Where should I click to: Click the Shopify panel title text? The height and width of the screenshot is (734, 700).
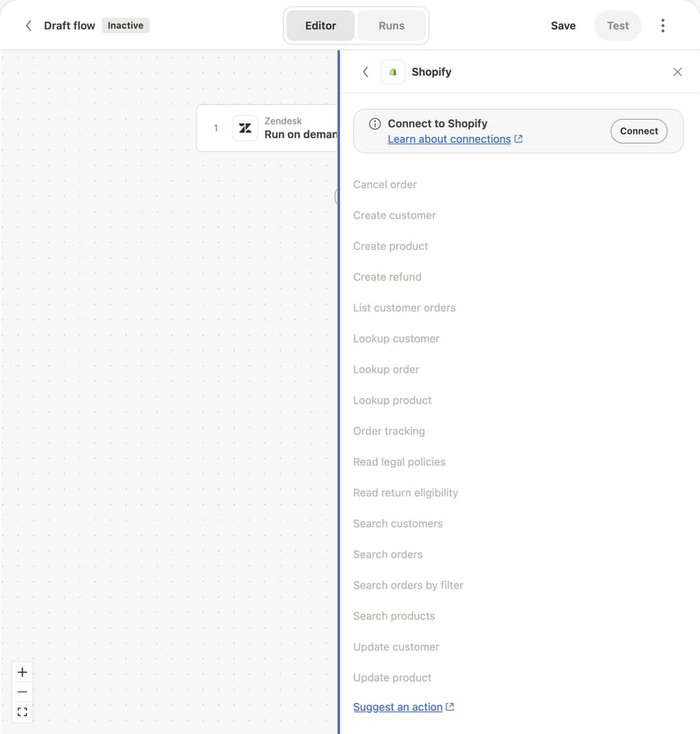click(431, 72)
